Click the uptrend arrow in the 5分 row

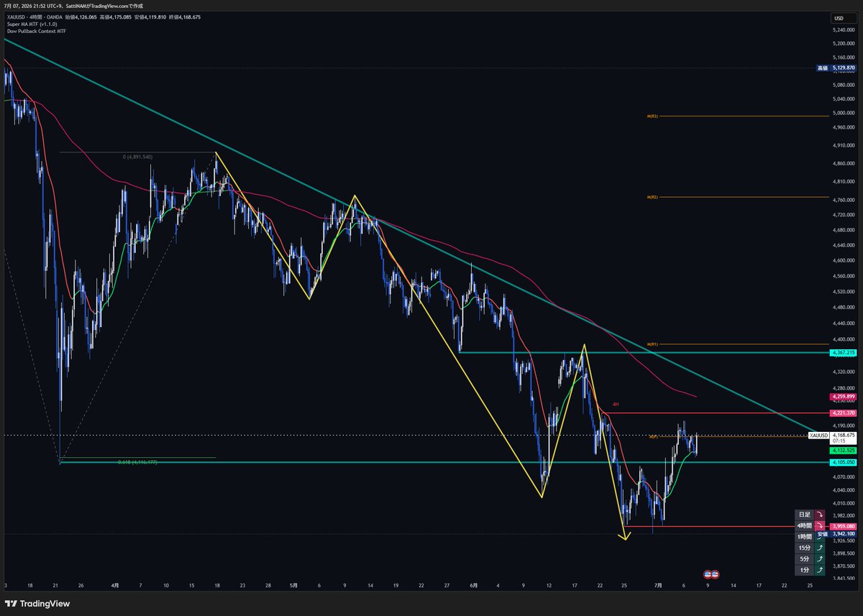(x=820, y=559)
